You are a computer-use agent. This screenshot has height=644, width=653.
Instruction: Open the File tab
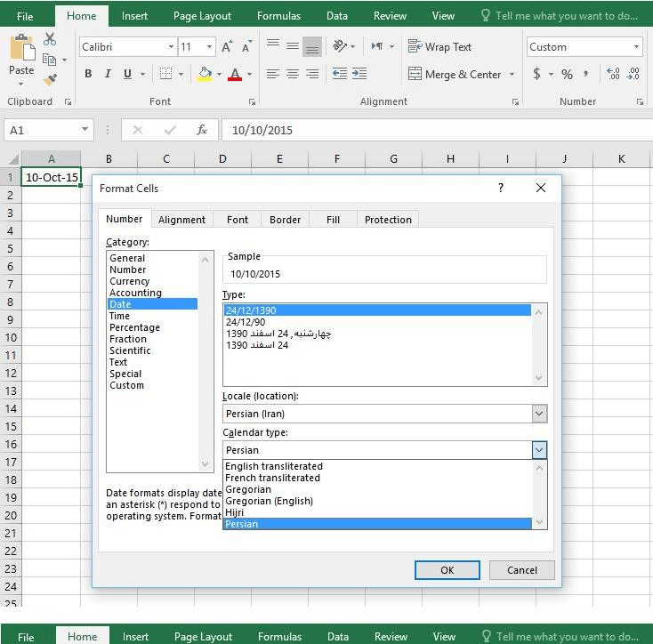25,16
